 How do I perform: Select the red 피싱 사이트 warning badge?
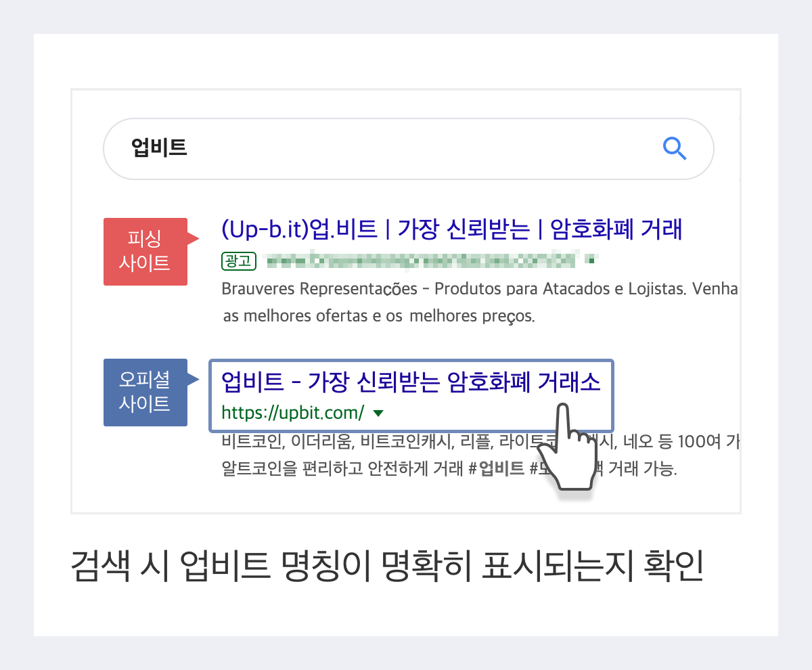click(x=145, y=252)
